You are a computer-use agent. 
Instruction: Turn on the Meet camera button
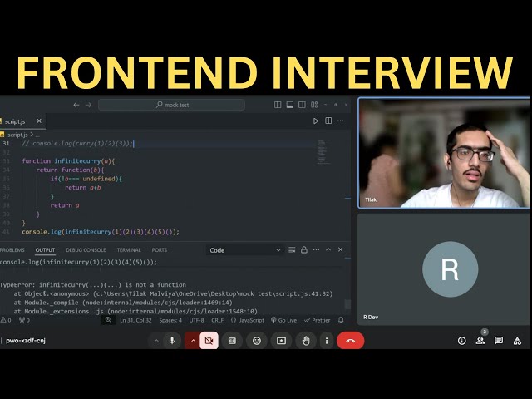coord(209,340)
